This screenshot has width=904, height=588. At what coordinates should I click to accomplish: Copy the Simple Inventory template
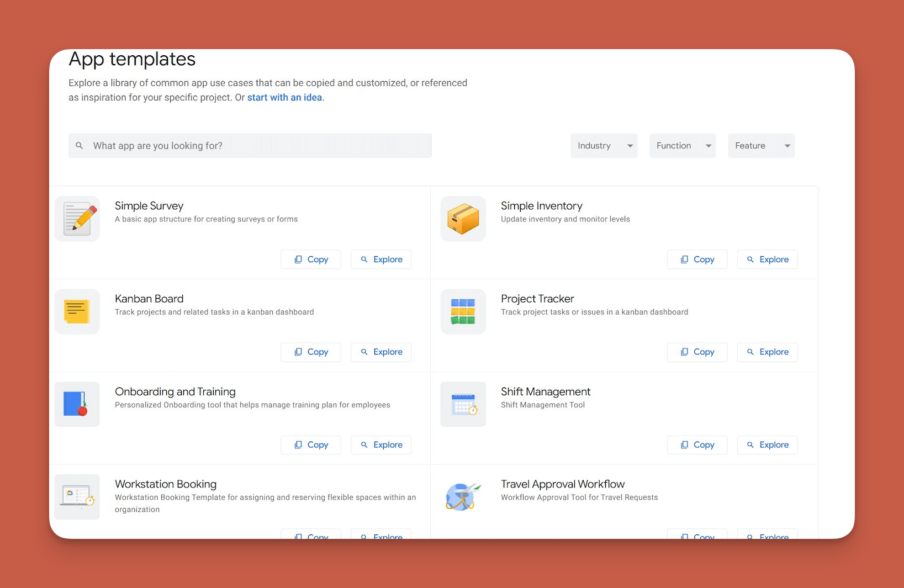(697, 259)
